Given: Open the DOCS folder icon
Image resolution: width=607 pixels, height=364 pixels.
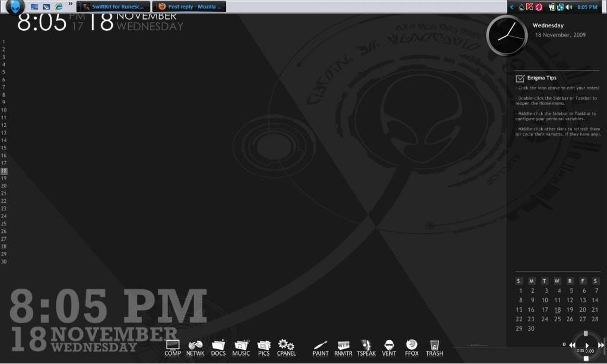Looking at the screenshot, I should click(218, 347).
